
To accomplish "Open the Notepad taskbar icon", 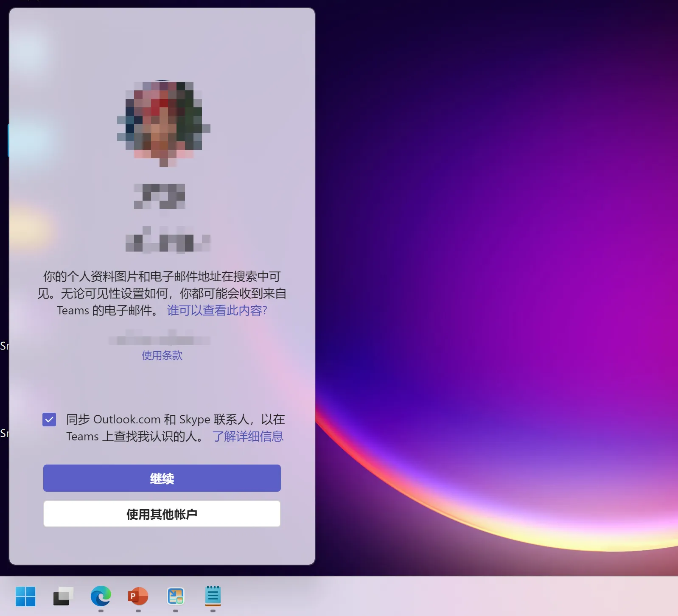I will [213, 596].
